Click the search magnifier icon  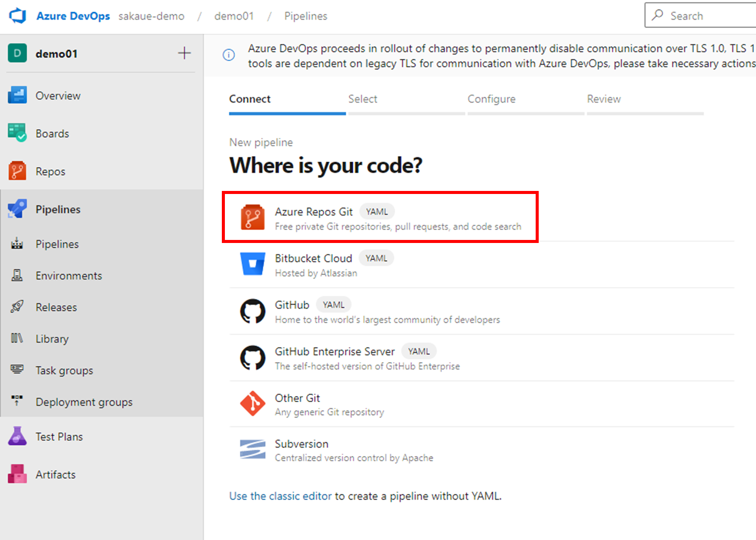[657, 15]
